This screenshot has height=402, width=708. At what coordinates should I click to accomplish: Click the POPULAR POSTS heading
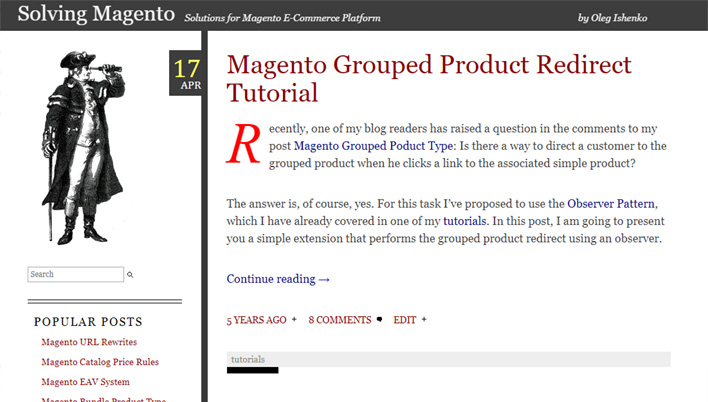pos(88,322)
